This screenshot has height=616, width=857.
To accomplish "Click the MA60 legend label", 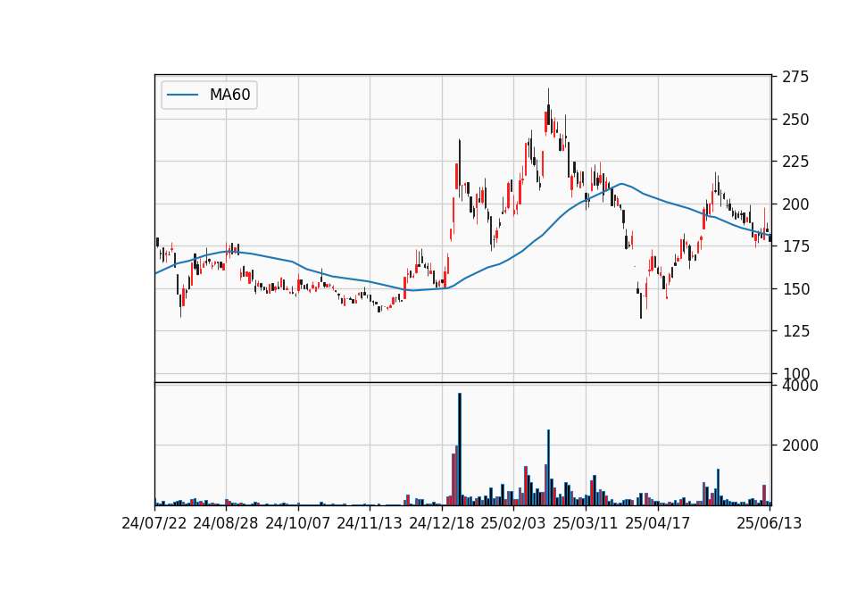I will (x=229, y=95).
